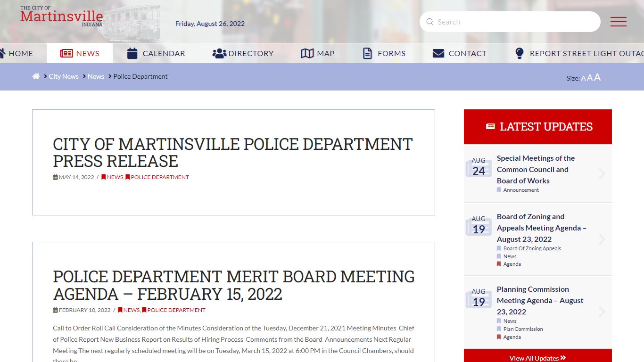Click Agenda tag under Planning Commission update

(x=512, y=337)
